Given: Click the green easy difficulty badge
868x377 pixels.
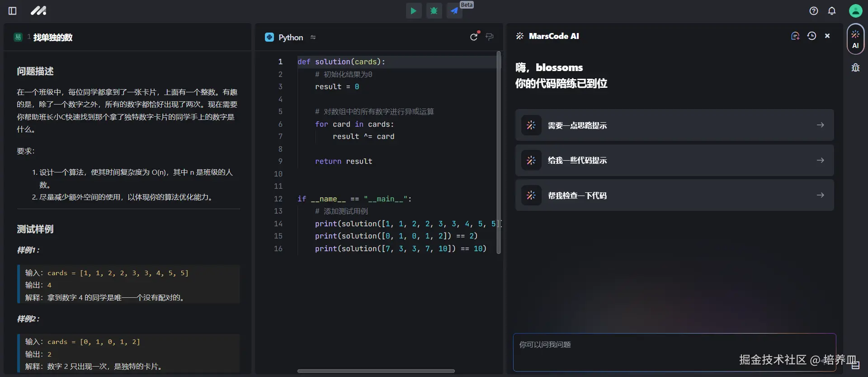Looking at the screenshot, I should point(18,37).
